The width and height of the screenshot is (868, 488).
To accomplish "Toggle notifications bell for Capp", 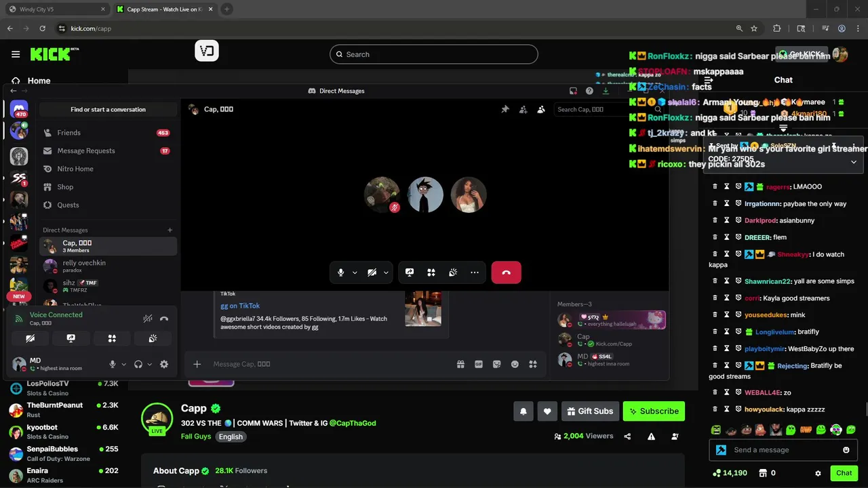I will click(x=524, y=411).
